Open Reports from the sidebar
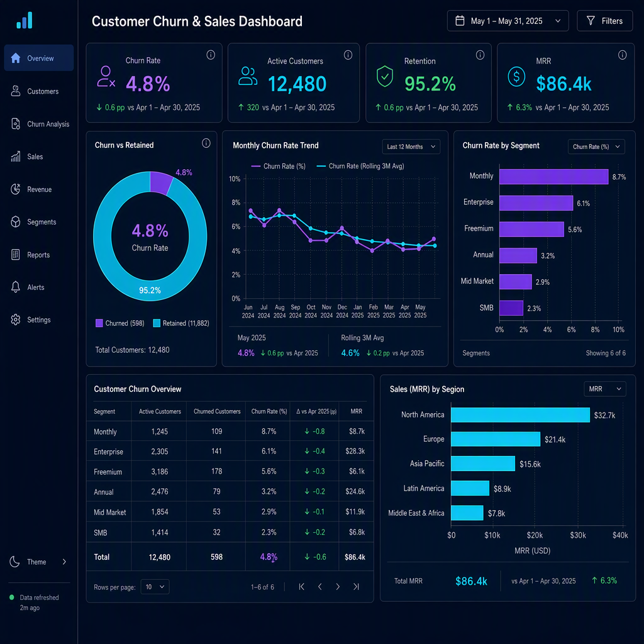644x644 pixels. [39, 255]
